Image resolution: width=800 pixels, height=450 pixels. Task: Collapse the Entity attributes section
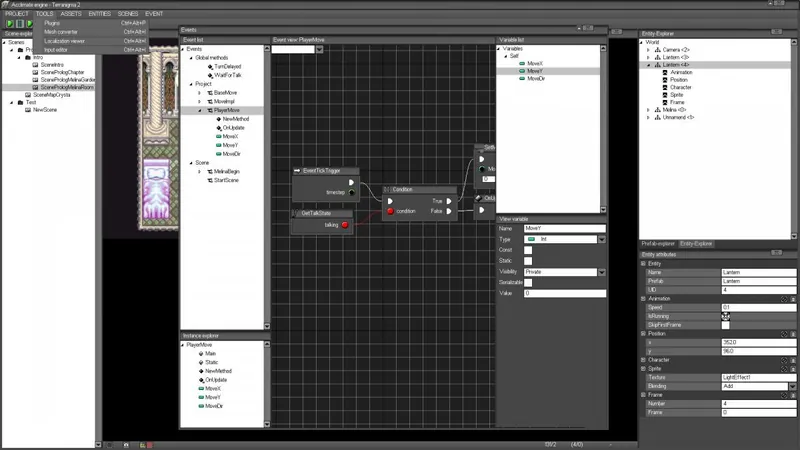click(643, 264)
